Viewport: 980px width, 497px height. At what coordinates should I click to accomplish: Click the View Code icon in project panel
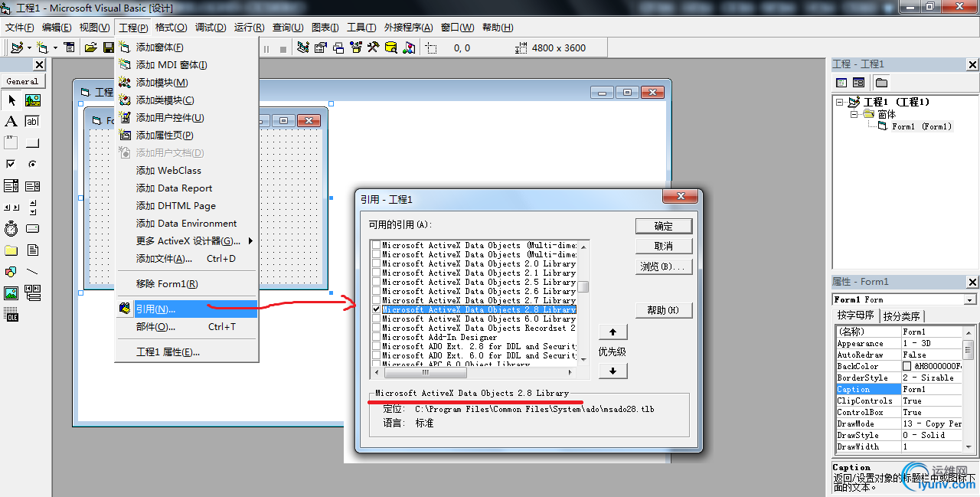point(842,83)
